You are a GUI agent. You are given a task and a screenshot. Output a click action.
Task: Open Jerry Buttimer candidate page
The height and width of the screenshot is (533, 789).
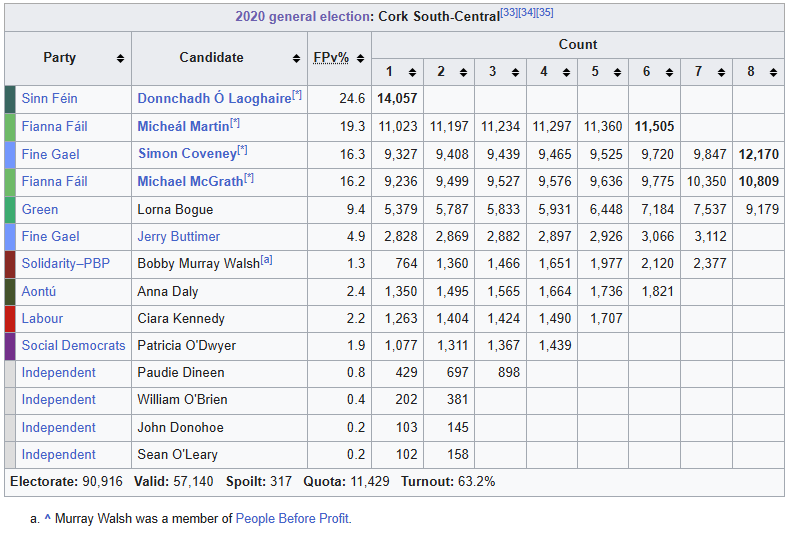(179, 237)
